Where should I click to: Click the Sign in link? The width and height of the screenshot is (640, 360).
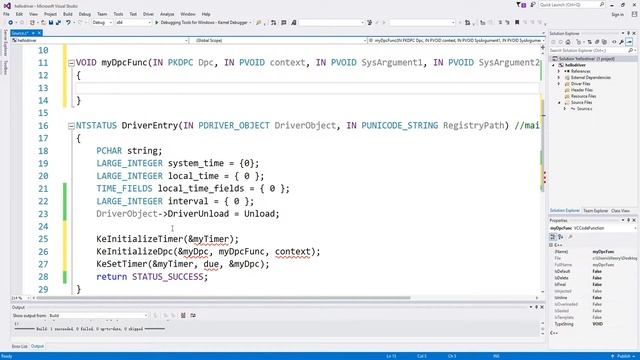click(x=617, y=14)
